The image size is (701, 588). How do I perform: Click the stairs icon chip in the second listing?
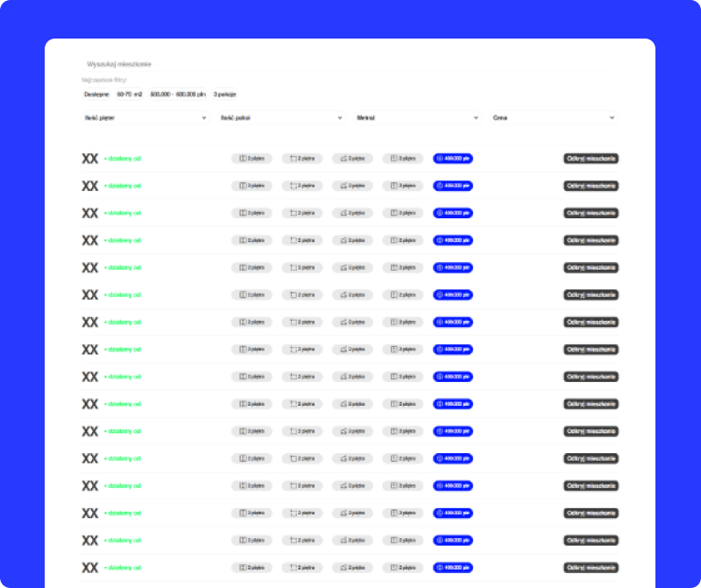[352, 186]
